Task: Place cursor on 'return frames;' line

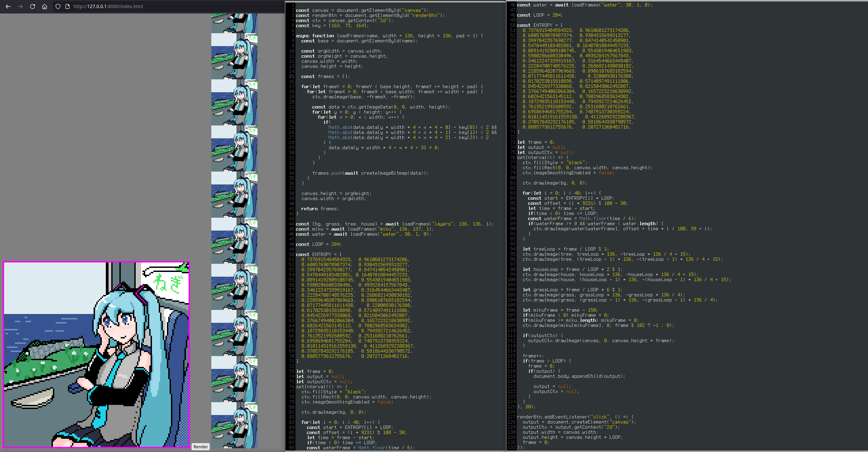Action: pos(320,209)
